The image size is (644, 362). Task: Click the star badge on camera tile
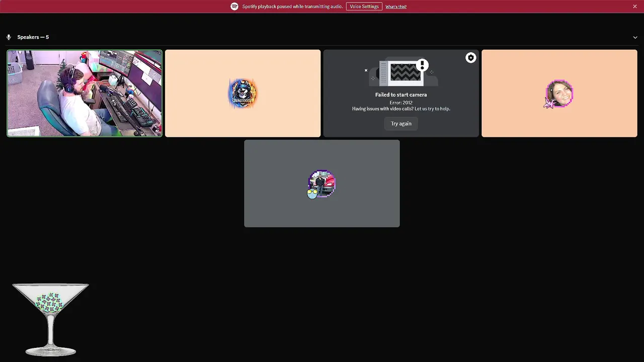coord(470,58)
